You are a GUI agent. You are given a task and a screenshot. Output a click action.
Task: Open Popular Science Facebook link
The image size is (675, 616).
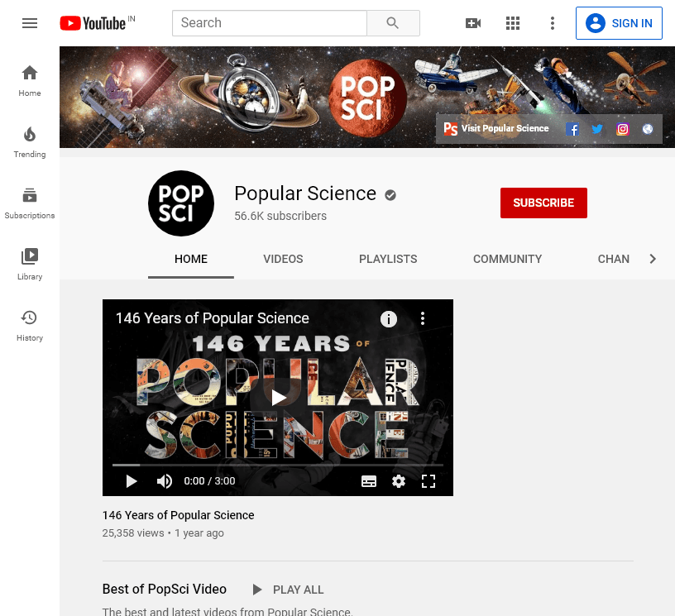[572, 129]
